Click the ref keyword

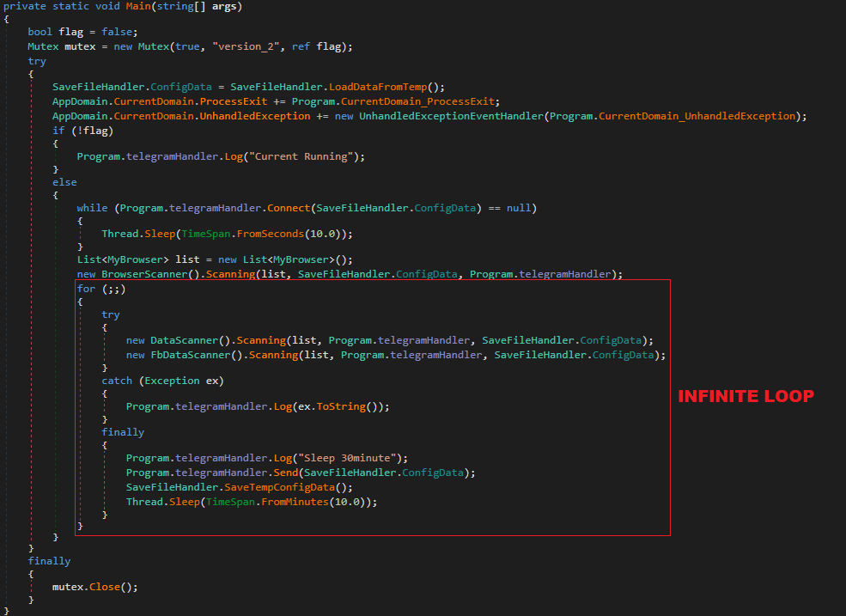(x=301, y=46)
